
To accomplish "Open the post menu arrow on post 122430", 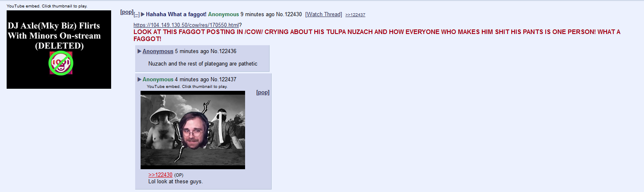I will (x=143, y=15).
